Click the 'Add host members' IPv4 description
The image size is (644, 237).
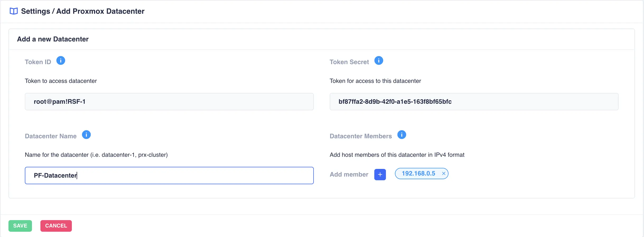[x=397, y=155]
